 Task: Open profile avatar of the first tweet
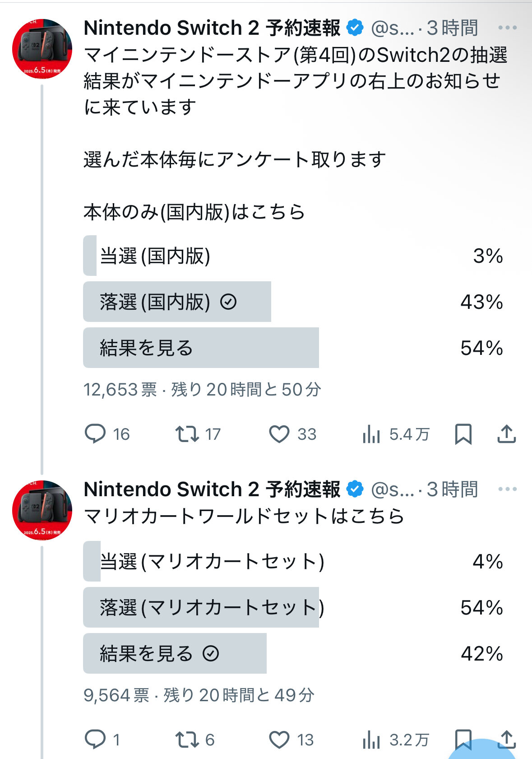pyautogui.click(x=42, y=49)
